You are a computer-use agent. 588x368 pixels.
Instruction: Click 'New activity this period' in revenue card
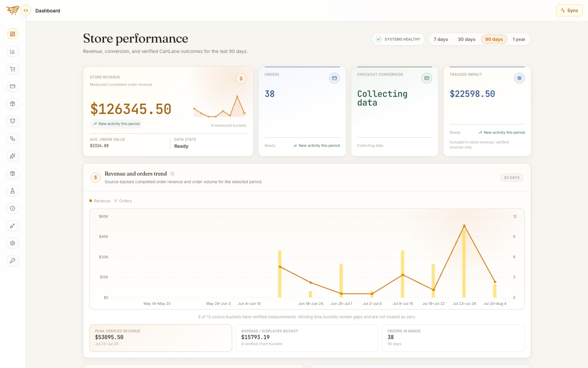(x=116, y=124)
